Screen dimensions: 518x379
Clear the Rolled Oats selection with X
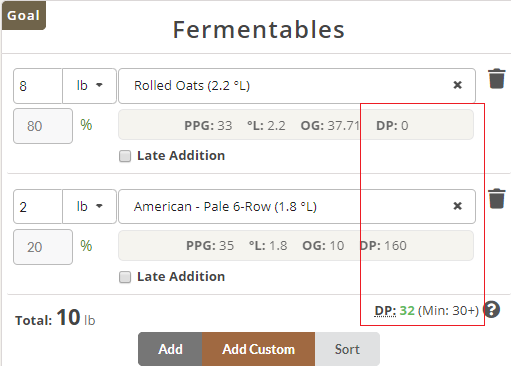coord(457,85)
